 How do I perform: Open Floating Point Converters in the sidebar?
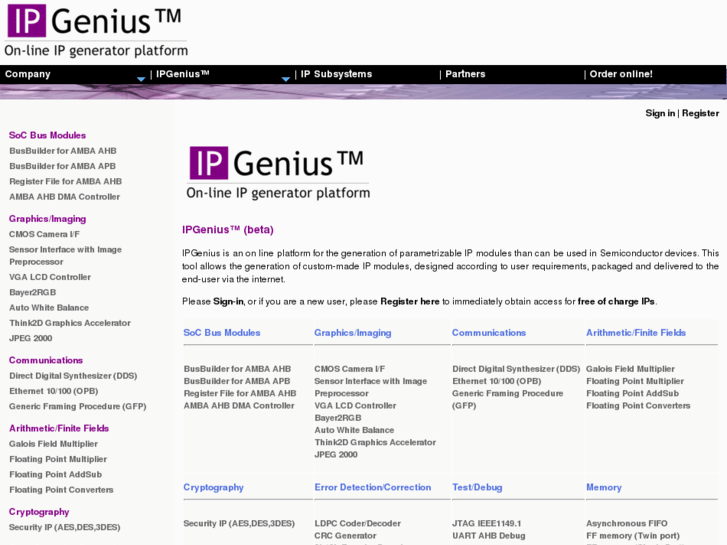tap(61, 490)
